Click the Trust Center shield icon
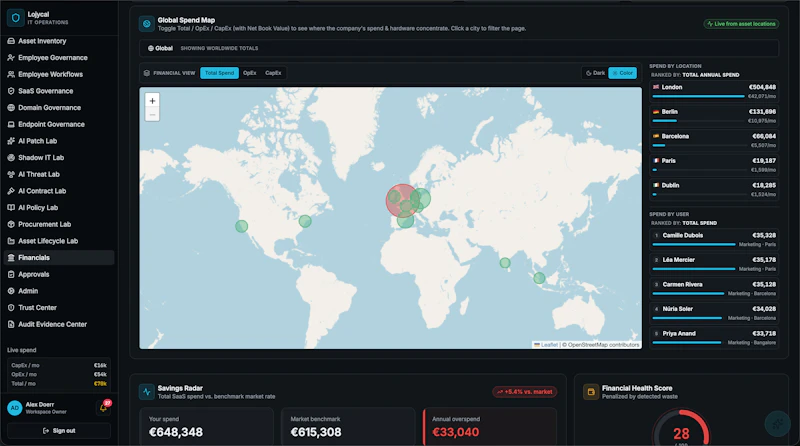This screenshot has height=446, width=800. tap(11, 308)
